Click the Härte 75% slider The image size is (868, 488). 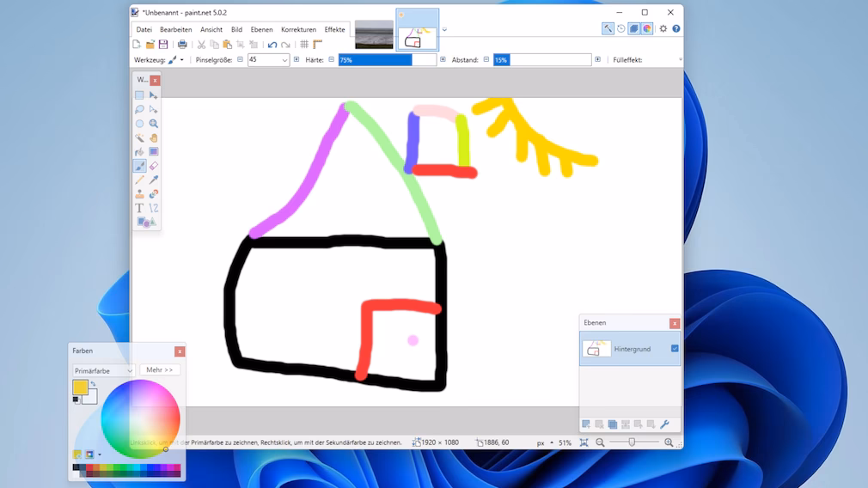[x=388, y=60]
